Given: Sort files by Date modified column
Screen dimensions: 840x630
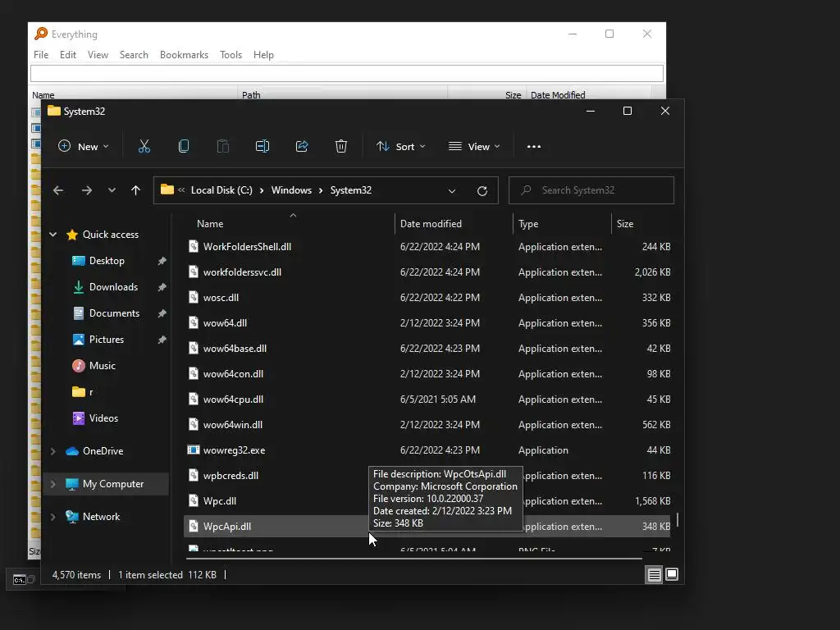Looking at the screenshot, I should coord(454,224).
